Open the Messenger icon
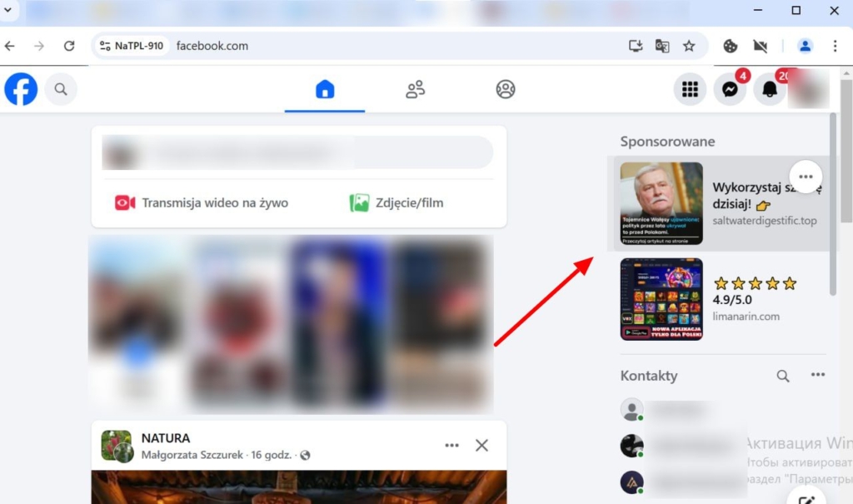 [x=730, y=90]
